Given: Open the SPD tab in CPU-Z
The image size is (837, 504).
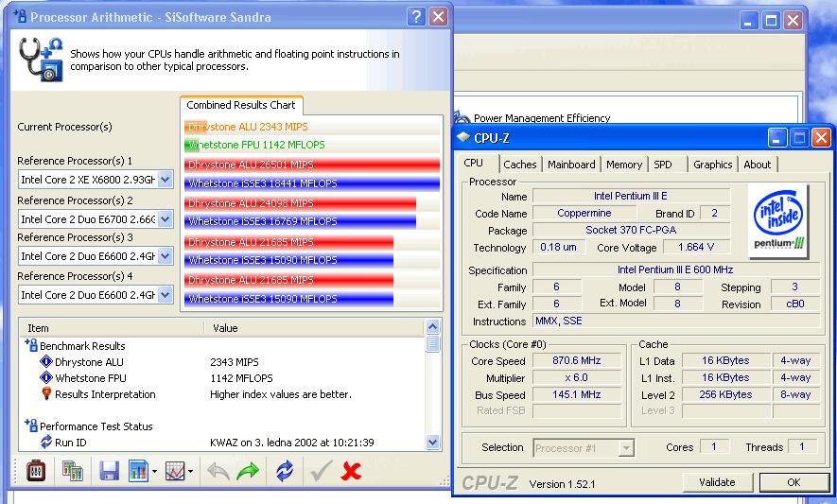Looking at the screenshot, I should tap(663, 165).
